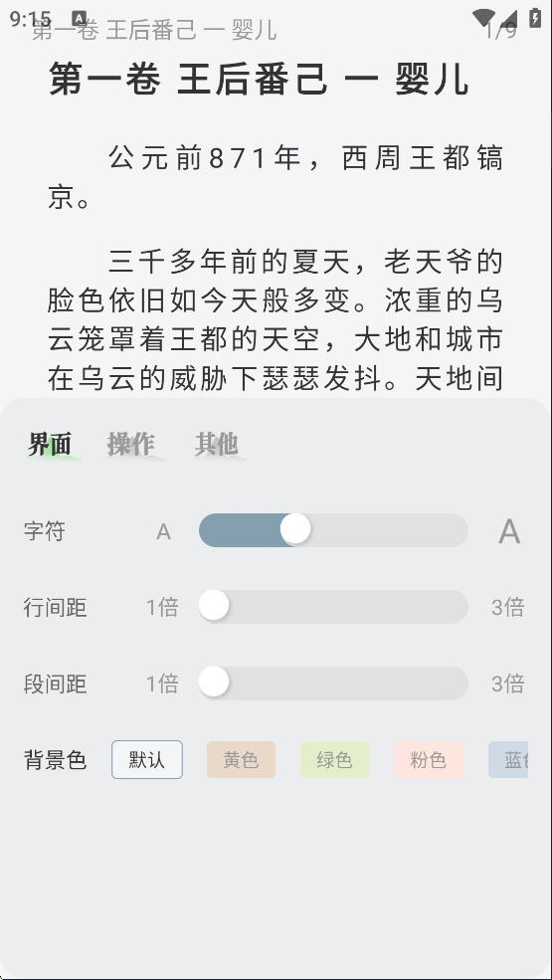
Task: Click the 字符 font size slider handle
Action: [295, 529]
